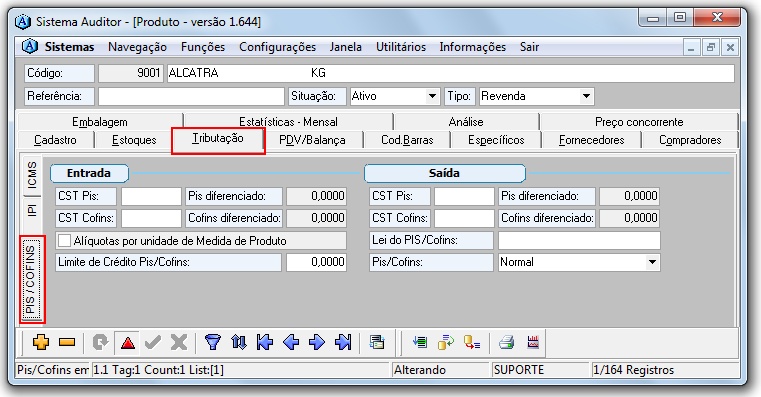This screenshot has width=761, height=397.
Task: Click the database with red arrow icon
Action: point(472,342)
